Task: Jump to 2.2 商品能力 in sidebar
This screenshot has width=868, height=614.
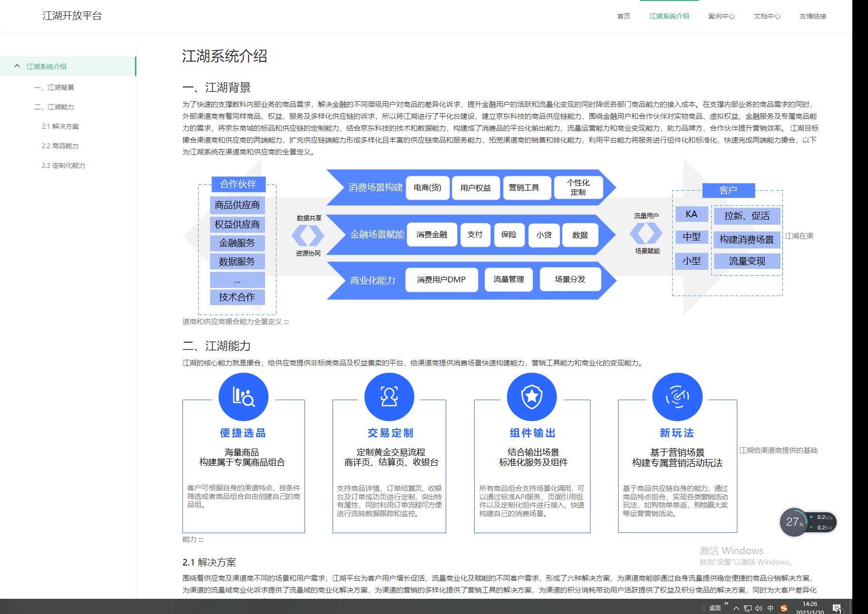Action: 60,146
